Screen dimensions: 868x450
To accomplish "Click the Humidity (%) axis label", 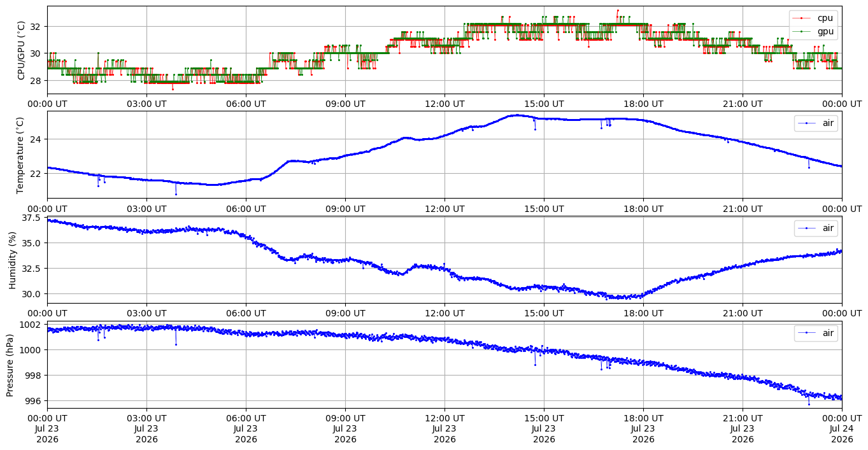I will pos(11,260).
